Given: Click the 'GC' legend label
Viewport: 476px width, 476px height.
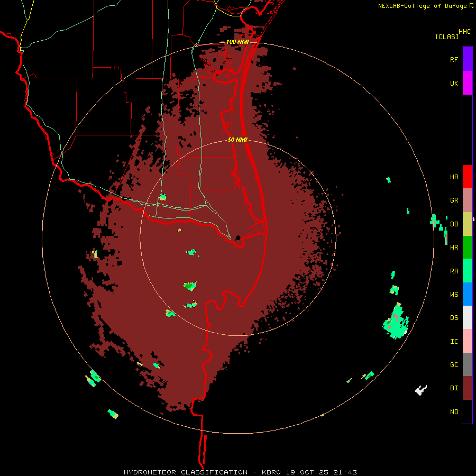Looking at the screenshot, I should [x=454, y=364].
